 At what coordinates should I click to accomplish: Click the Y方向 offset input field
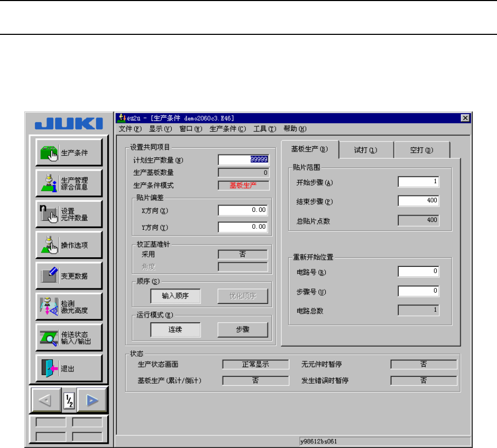(243, 227)
